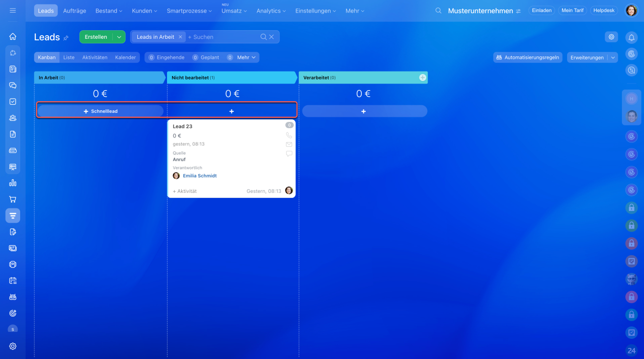Click the chat comment icon on Lead 23

coord(289,154)
